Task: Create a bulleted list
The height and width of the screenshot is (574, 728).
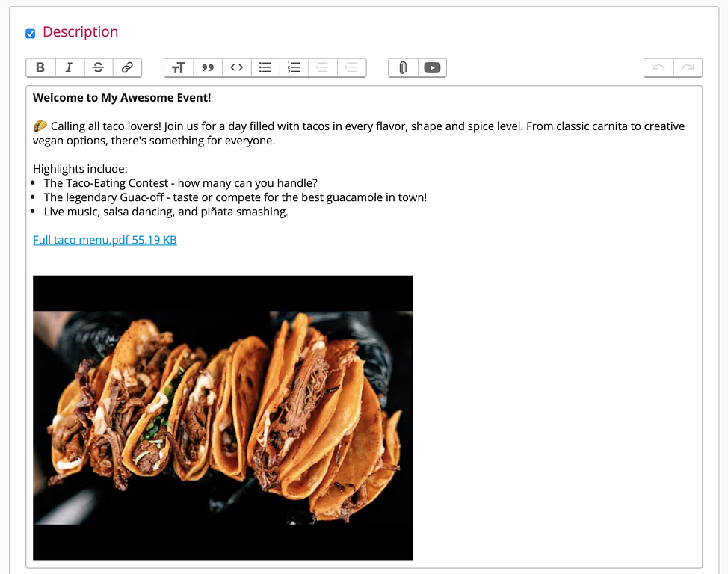Action: [265, 67]
